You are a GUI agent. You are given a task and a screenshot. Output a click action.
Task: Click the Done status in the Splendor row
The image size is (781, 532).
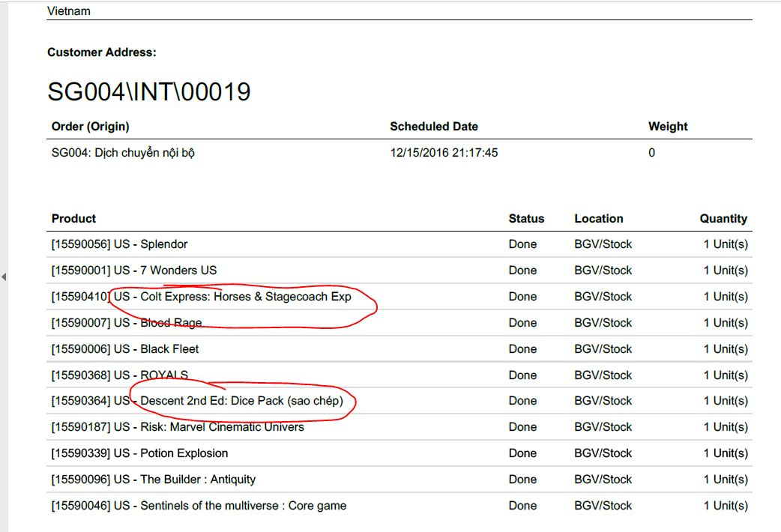pyautogui.click(x=522, y=244)
